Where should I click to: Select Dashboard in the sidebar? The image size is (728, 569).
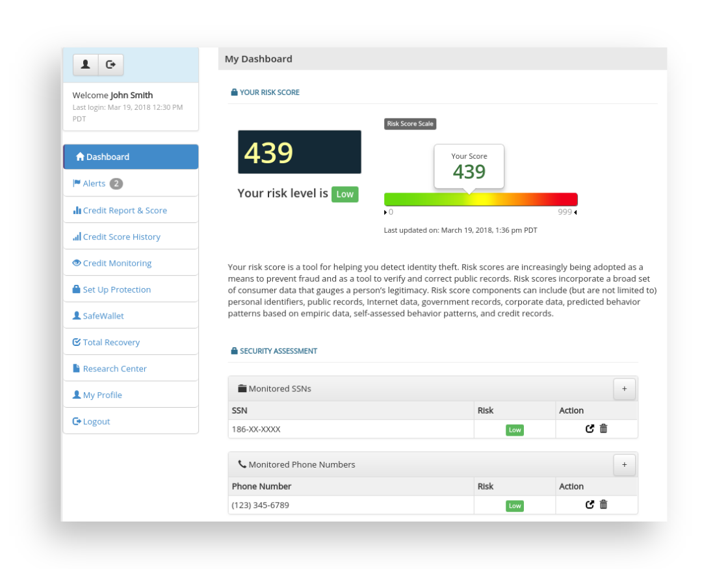[x=131, y=157]
